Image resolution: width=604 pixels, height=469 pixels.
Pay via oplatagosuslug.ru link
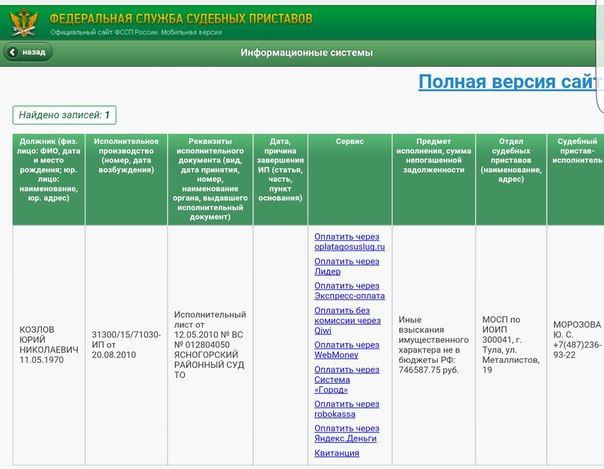coord(349,240)
